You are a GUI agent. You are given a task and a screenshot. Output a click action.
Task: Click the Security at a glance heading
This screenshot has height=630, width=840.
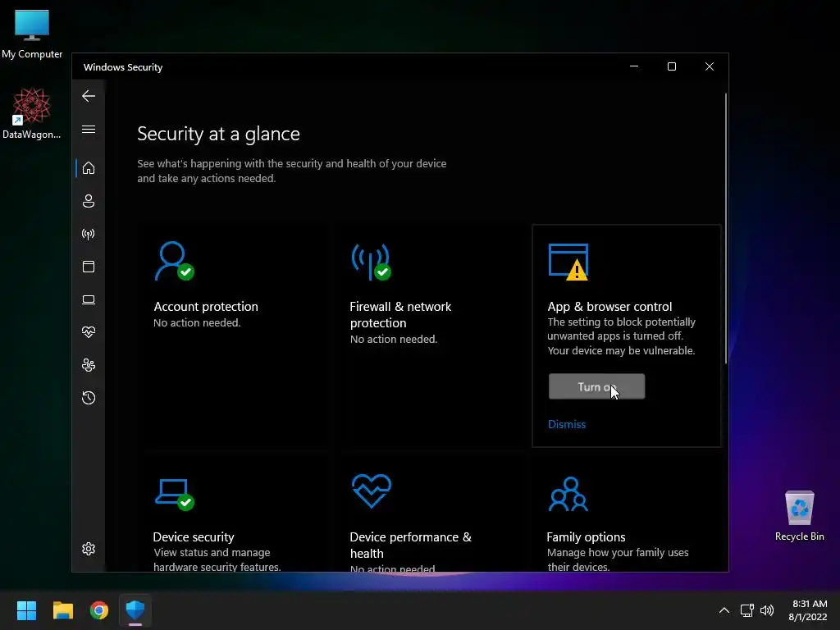click(x=218, y=134)
